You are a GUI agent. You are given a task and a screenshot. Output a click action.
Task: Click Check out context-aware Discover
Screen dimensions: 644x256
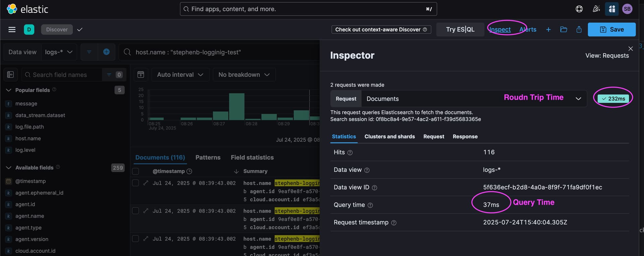pos(381,30)
